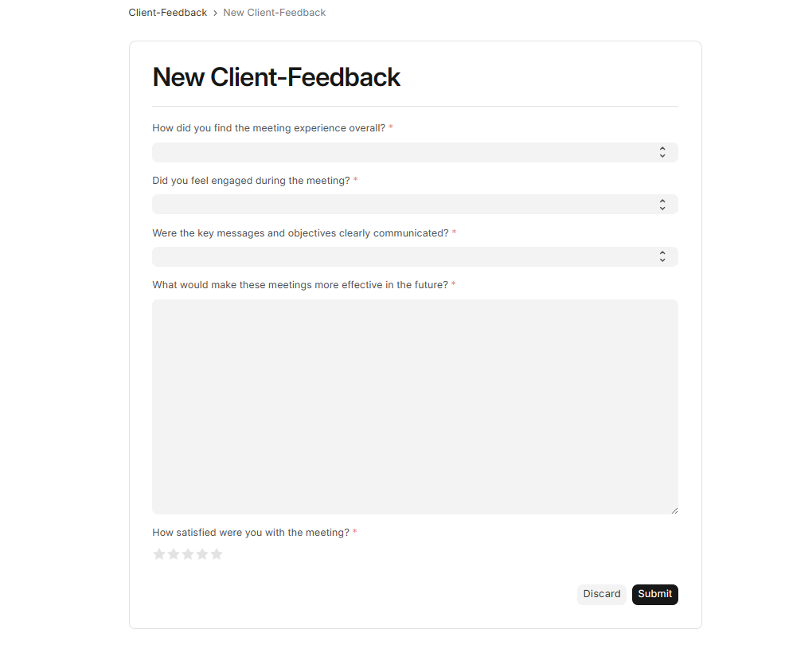Click the middle star to rate three stars
Image resolution: width=785 pixels, height=672 pixels.
tap(188, 553)
